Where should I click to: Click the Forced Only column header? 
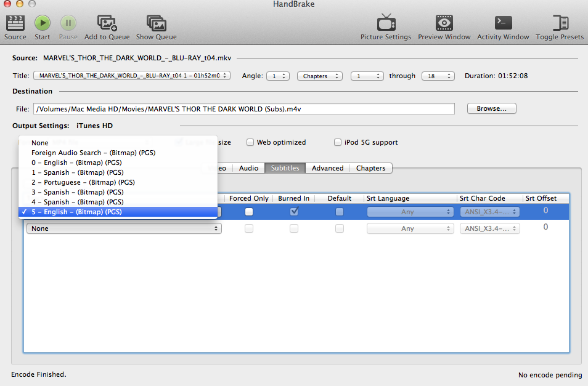[248, 198]
